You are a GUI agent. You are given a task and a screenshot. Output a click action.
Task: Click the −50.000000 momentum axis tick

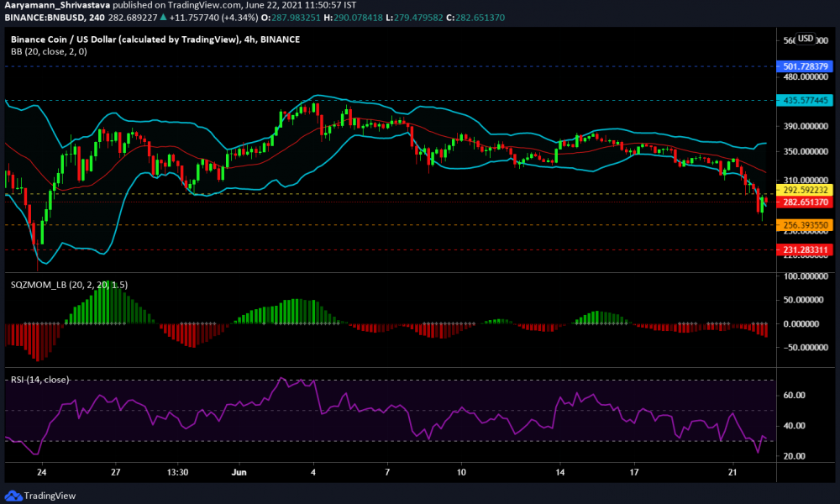pyautogui.click(x=804, y=348)
